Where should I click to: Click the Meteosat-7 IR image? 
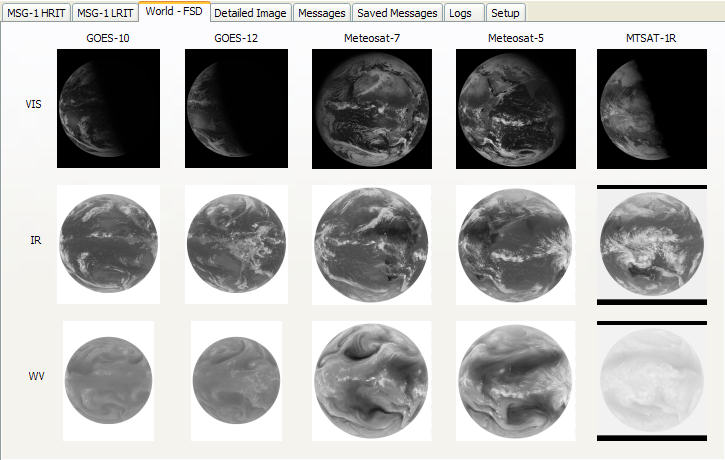[x=371, y=244]
